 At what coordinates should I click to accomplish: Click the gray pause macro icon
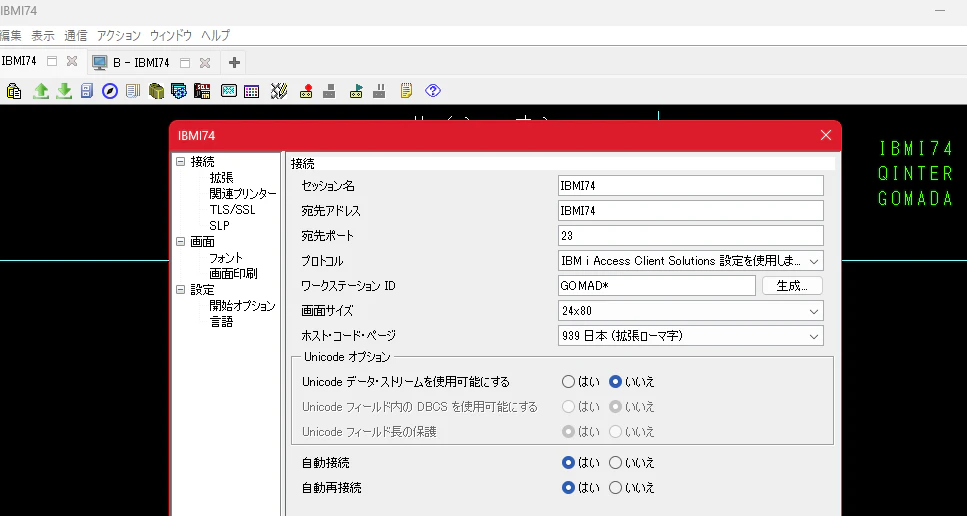point(379,91)
